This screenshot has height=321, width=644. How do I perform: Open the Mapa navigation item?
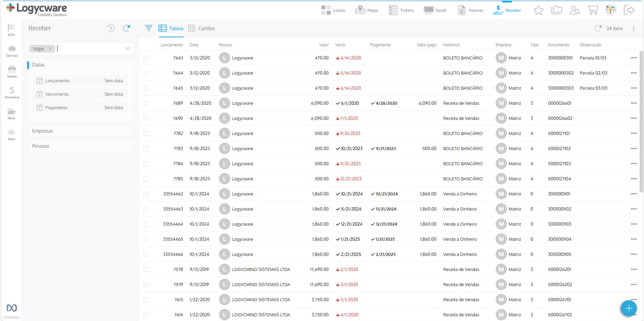(x=366, y=10)
